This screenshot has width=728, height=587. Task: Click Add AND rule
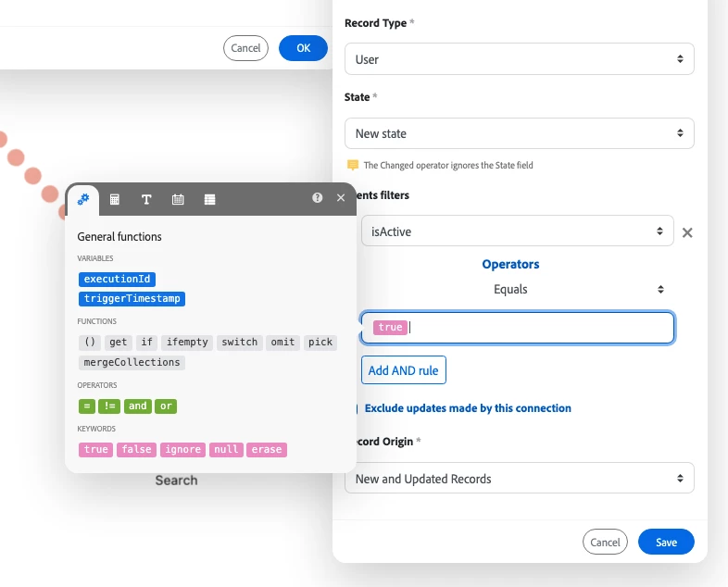pyautogui.click(x=404, y=370)
